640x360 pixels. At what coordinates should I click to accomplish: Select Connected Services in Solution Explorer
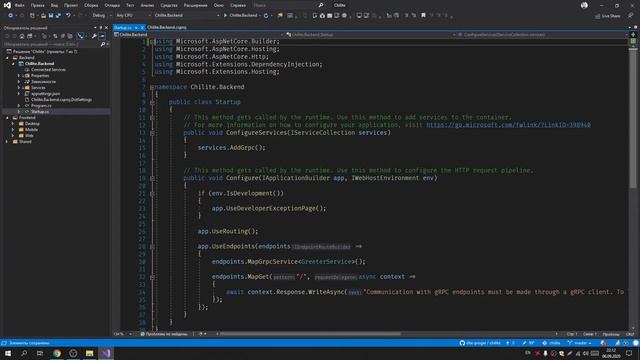pos(48,70)
